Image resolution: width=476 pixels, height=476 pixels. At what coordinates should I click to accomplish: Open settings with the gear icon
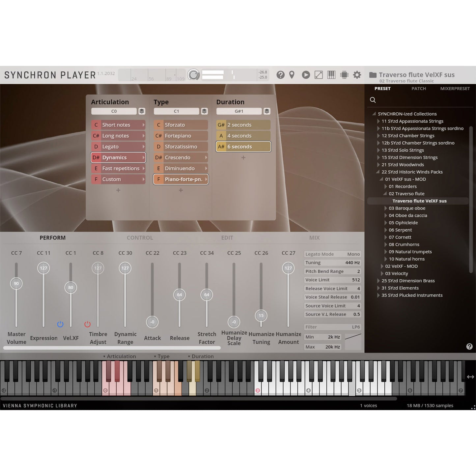click(x=357, y=75)
